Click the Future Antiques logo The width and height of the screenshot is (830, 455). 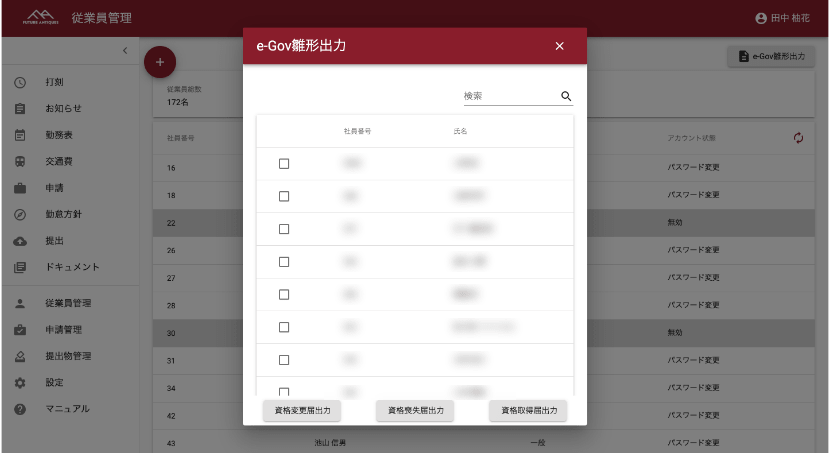pyautogui.click(x=40, y=17)
